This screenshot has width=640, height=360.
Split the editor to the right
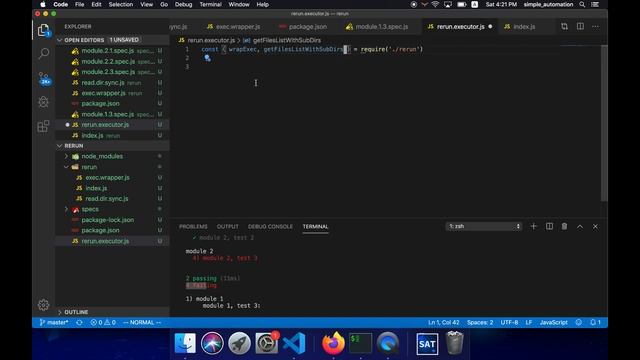coord(580,27)
